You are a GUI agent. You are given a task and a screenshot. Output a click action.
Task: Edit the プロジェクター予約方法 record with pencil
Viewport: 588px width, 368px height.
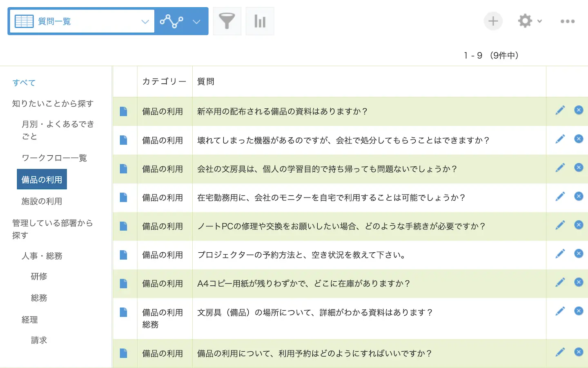560,254
